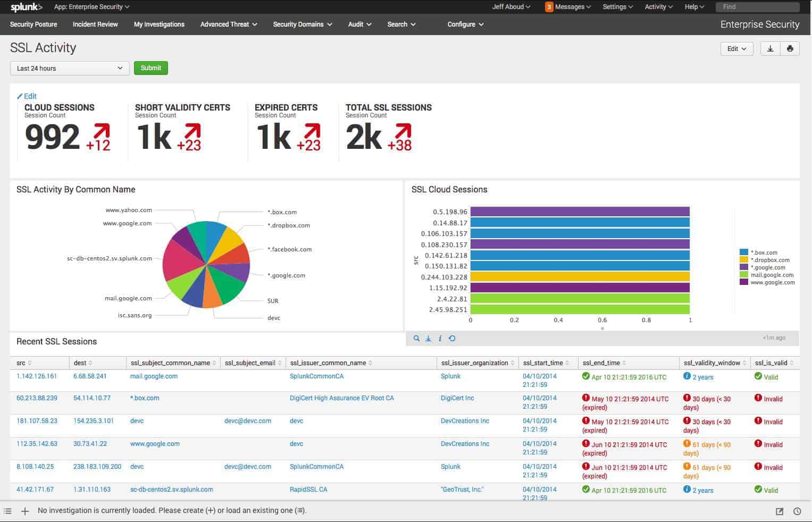
Task: Click the download export icon near Edit
Action: 770,48
